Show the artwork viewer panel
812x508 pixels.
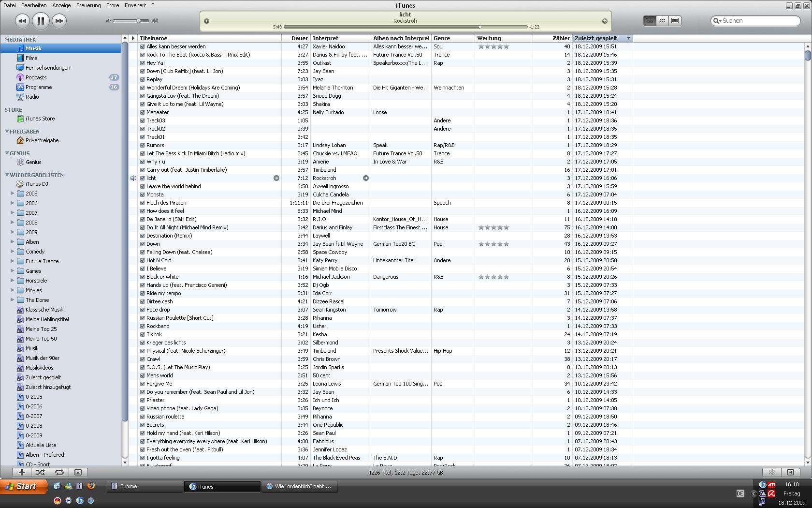pyautogui.click(x=78, y=472)
